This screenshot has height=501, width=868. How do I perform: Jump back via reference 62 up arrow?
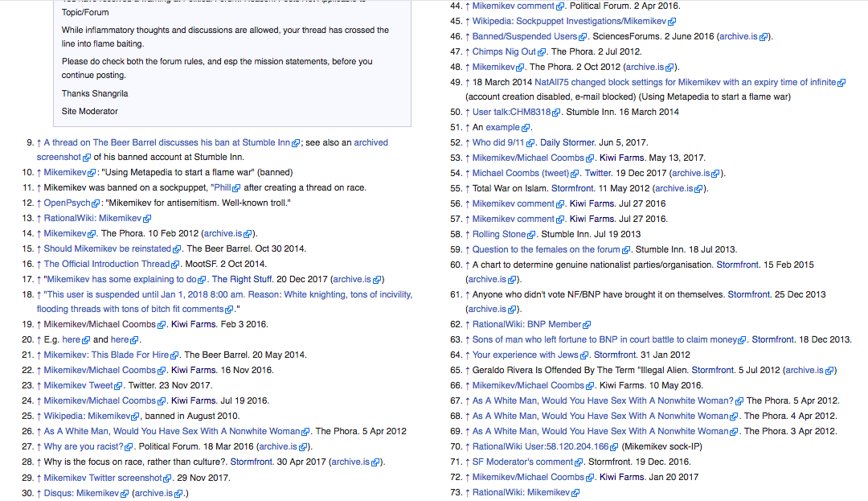pos(468,324)
